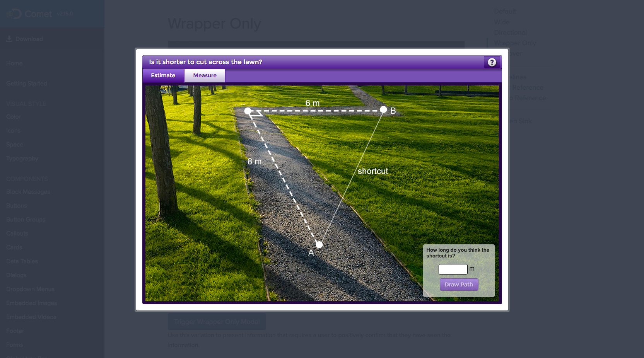Jump to Wrapper Only in page navigation
This screenshot has height=358, width=644.
[515, 43]
